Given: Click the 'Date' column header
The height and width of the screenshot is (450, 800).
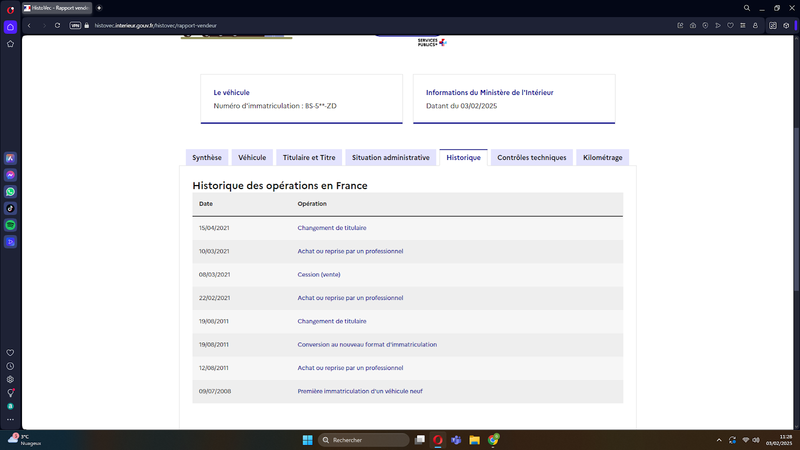Looking at the screenshot, I should [x=206, y=204].
